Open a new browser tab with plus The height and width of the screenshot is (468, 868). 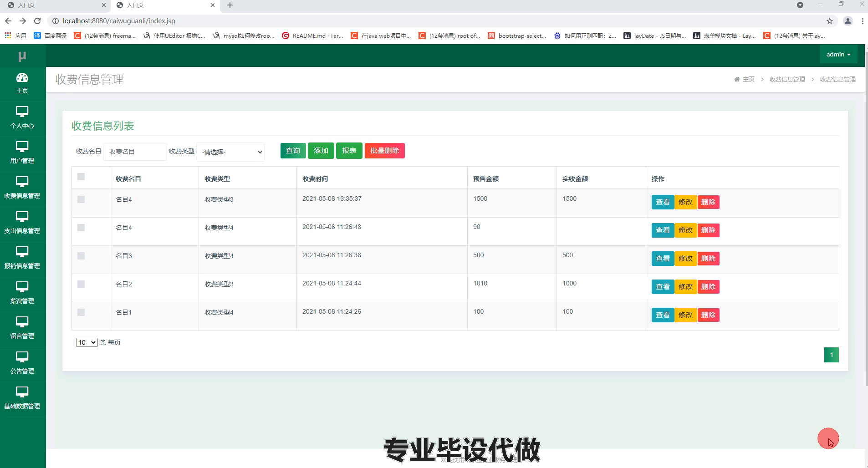click(x=230, y=5)
